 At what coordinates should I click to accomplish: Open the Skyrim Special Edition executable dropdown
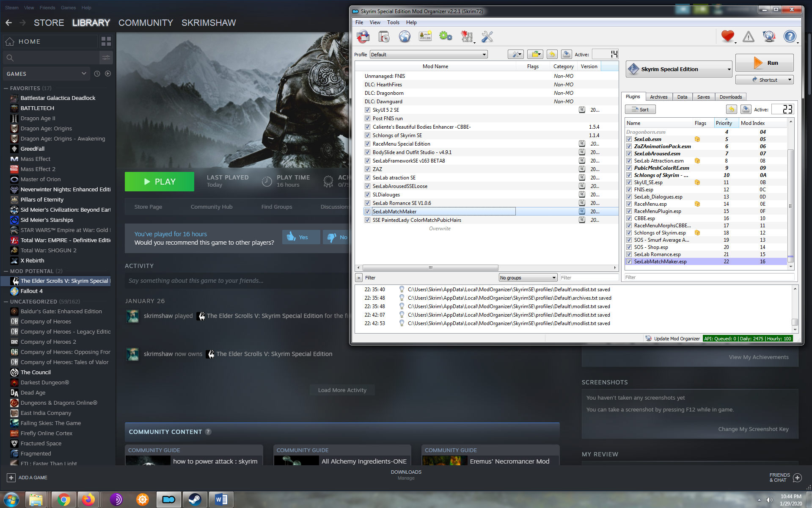(679, 69)
